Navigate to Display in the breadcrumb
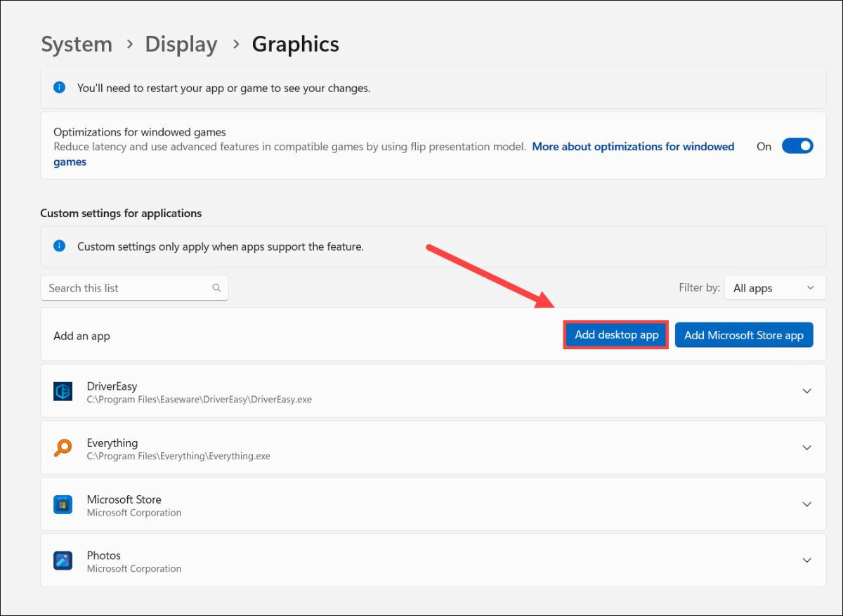The width and height of the screenshot is (843, 616). tap(181, 44)
